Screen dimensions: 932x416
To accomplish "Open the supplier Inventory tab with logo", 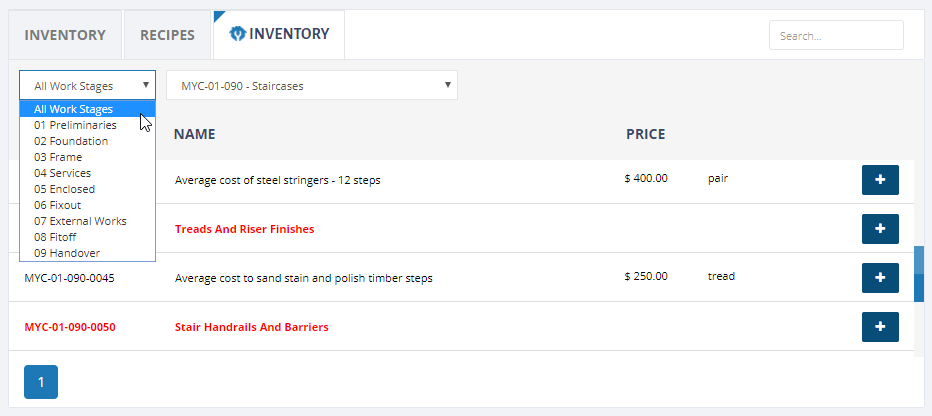I will point(279,34).
